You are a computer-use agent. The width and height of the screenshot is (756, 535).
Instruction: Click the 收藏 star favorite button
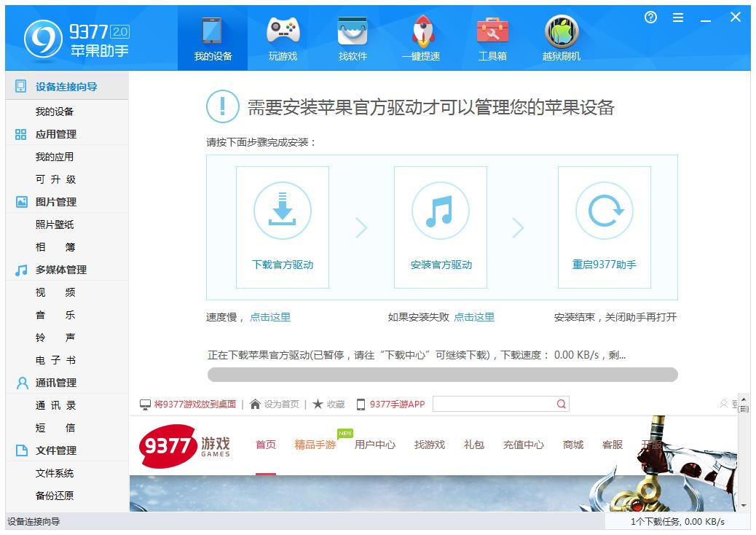click(x=328, y=404)
